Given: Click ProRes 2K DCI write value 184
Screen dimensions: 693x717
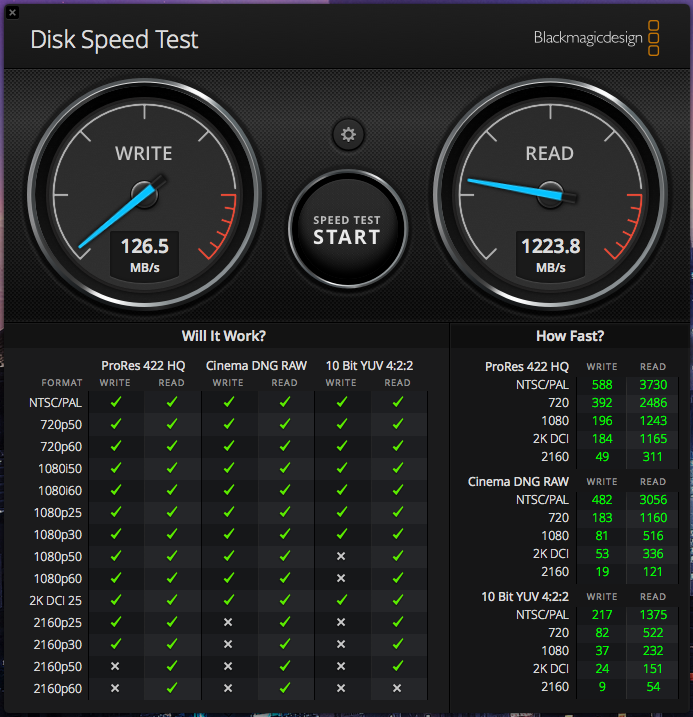Looking at the screenshot, I should 602,439.
